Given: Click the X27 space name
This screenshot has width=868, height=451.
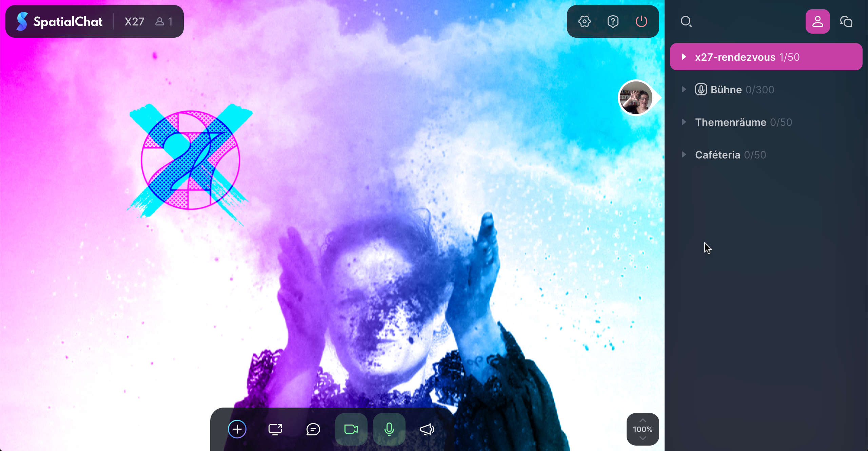Looking at the screenshot, I should pyautogui.click(x=134, y=21).
